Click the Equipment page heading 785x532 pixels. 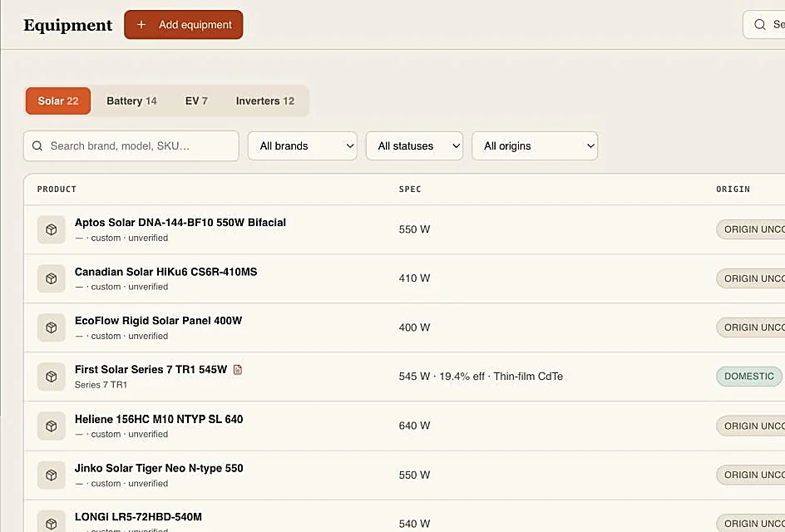pyautogui.click(x=68, y=25)
